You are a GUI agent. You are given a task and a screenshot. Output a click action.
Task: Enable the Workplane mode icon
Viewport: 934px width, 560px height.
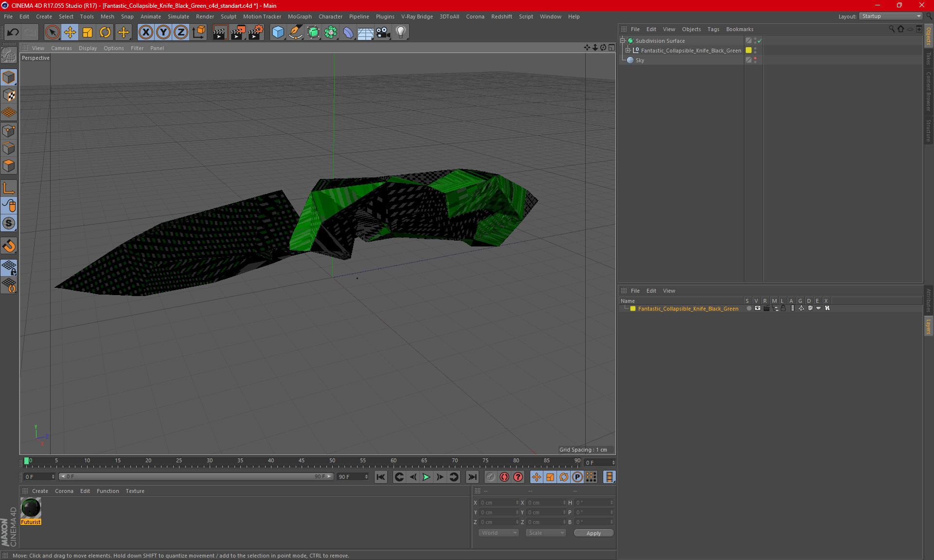click(9, 113)
